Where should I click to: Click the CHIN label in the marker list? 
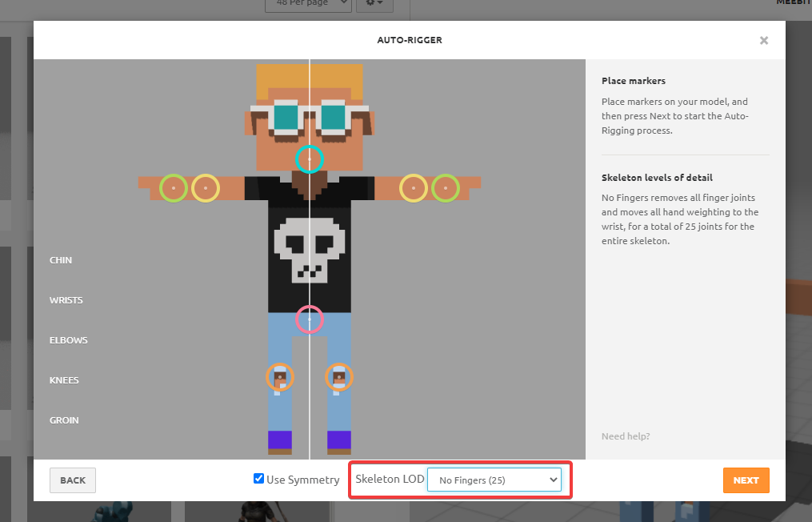(x=61, y=260)
